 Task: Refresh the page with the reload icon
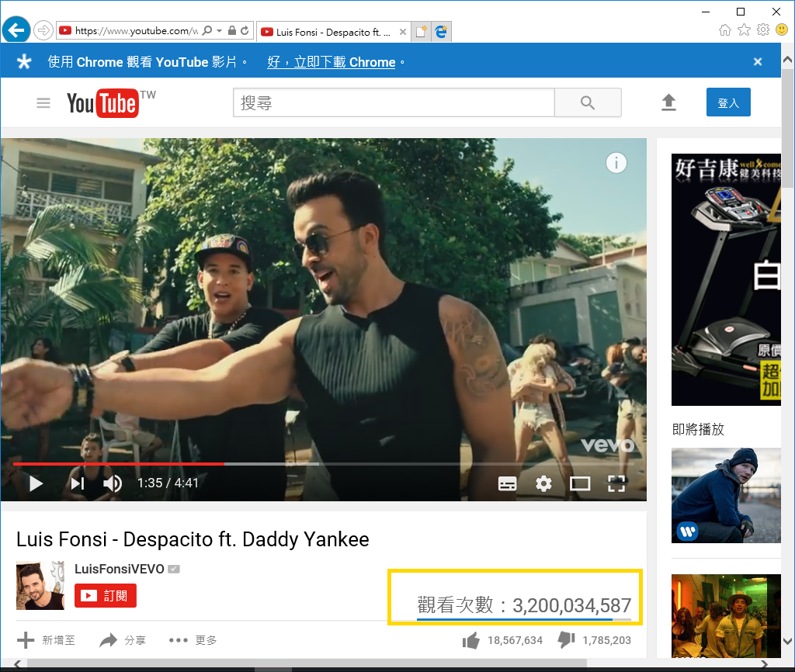245,31
